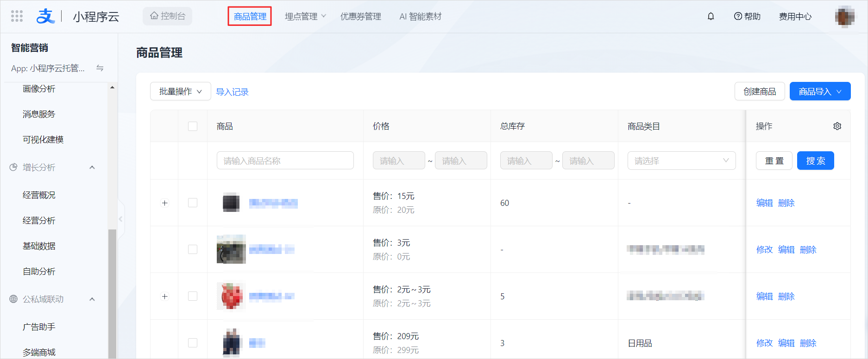Viewport: 868px width, 359px height.
Task: Open the 商品类目 请选择 dropdown
Action: coord(681,161)
